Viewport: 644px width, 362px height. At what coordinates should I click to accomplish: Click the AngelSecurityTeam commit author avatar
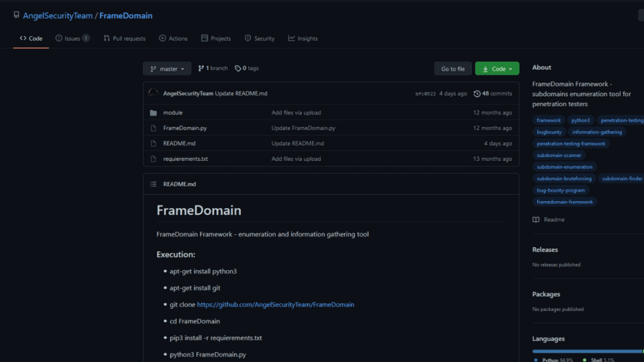tap(153, 93)
